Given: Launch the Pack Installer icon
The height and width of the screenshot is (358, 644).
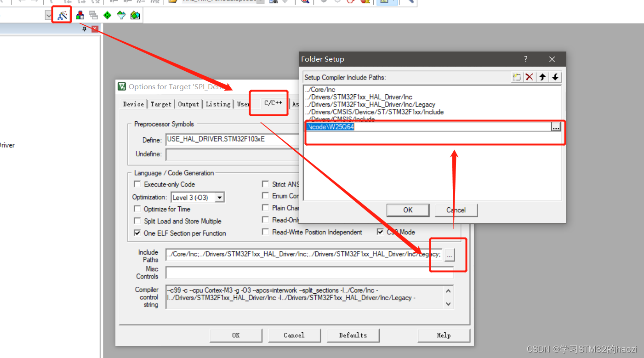Looking at the screenshot, I should pos(135,15).
